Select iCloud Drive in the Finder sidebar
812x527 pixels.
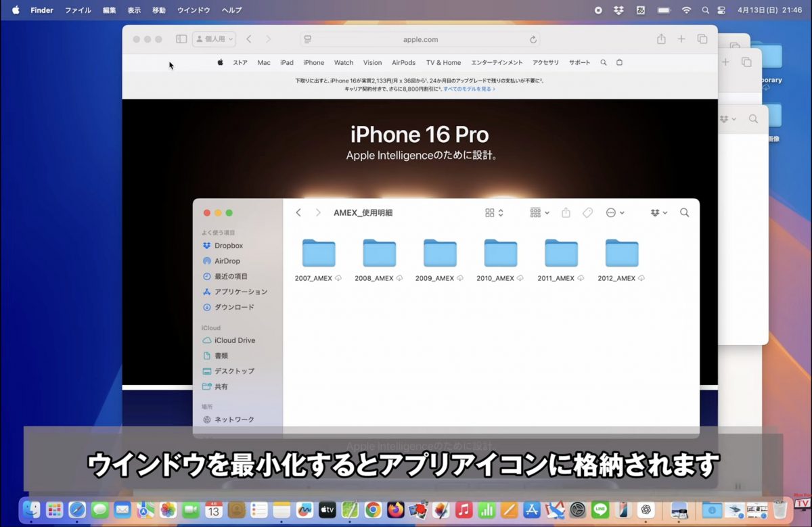234,340
